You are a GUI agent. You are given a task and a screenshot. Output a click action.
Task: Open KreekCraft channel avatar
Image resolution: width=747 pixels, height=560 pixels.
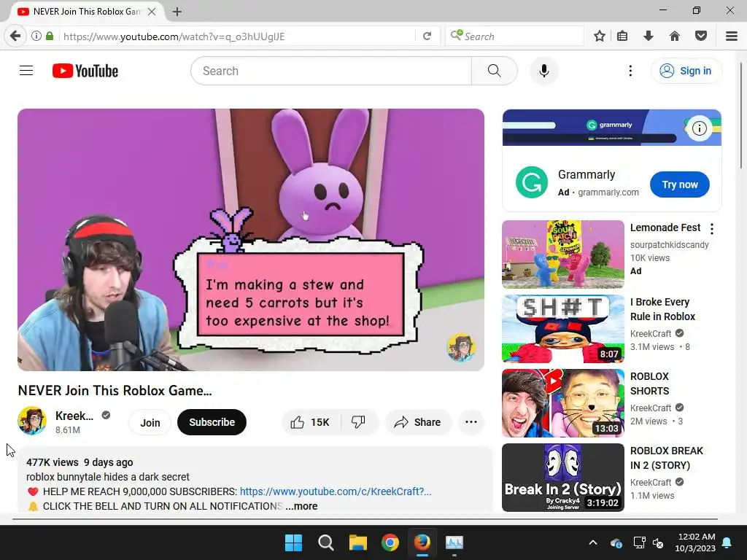point(32,421)
